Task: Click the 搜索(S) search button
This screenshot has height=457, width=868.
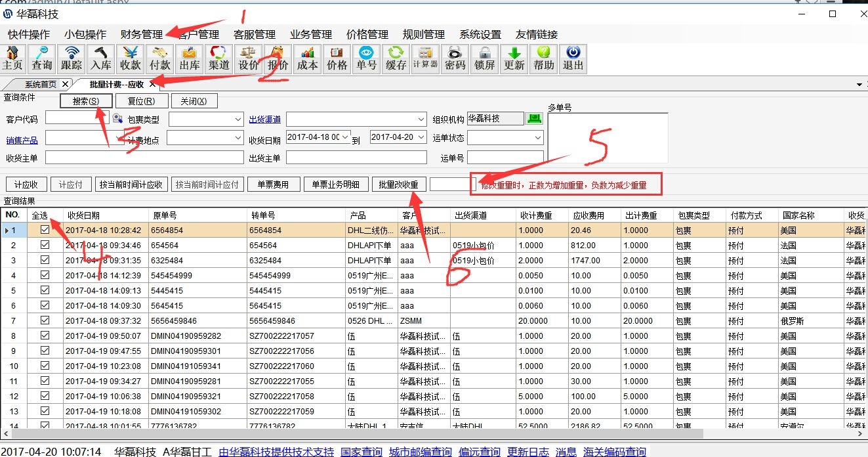Action: [x=85, y=101]
